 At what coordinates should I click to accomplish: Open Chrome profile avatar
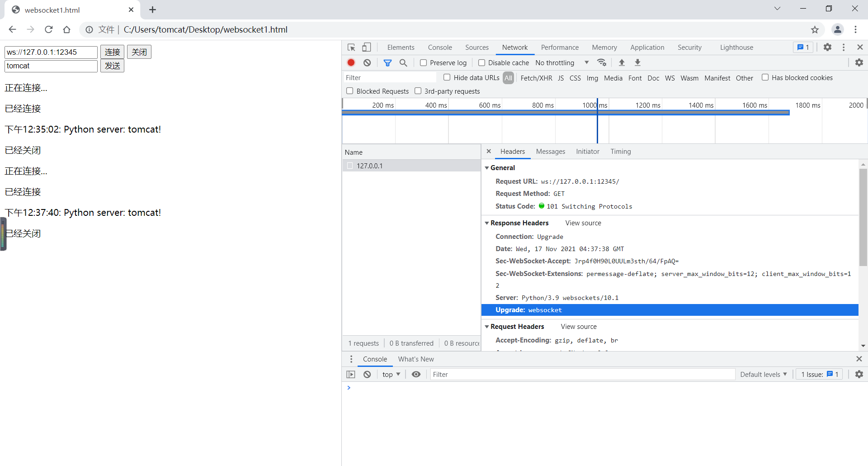pyautogui.click(x=837, y=29)
